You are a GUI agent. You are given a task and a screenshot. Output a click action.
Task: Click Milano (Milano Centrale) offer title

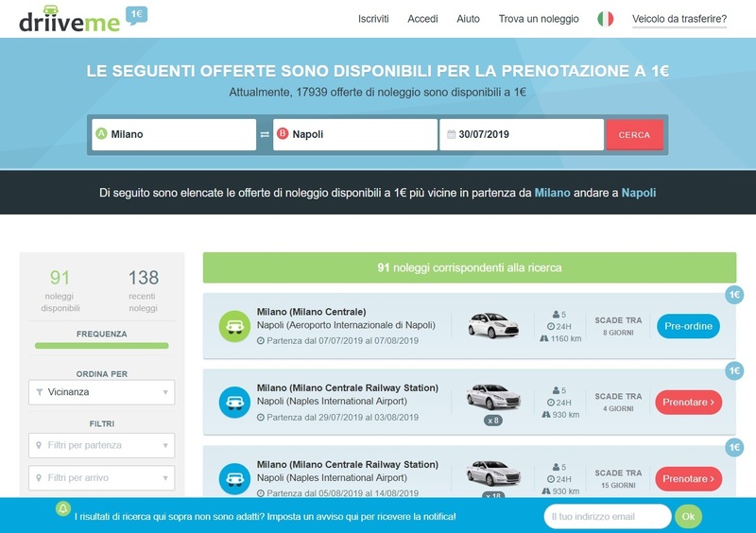[x=311, y=312]
